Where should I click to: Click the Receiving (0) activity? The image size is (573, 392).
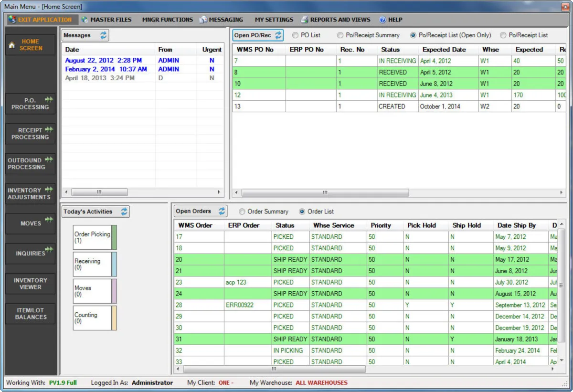[x=92, y=264]
